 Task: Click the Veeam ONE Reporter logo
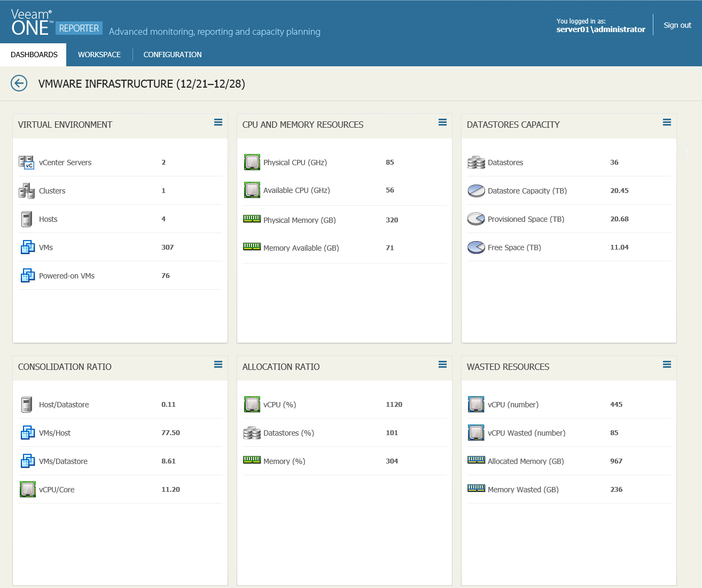[x=56, y=24]
